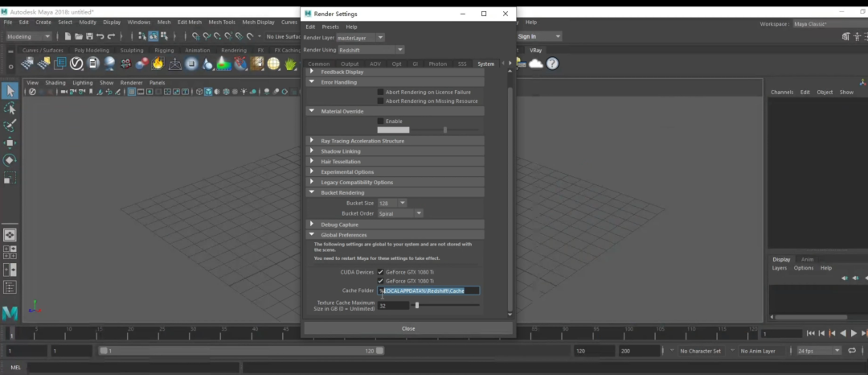Open the Modeling menu set dropdown

pyautogui.click(x=28, y=36)
